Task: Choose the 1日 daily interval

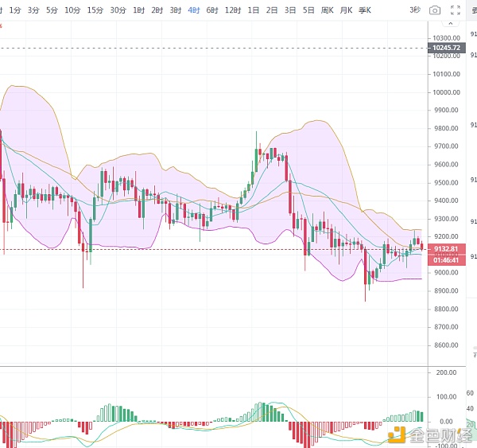Action: tap(254, 10)
